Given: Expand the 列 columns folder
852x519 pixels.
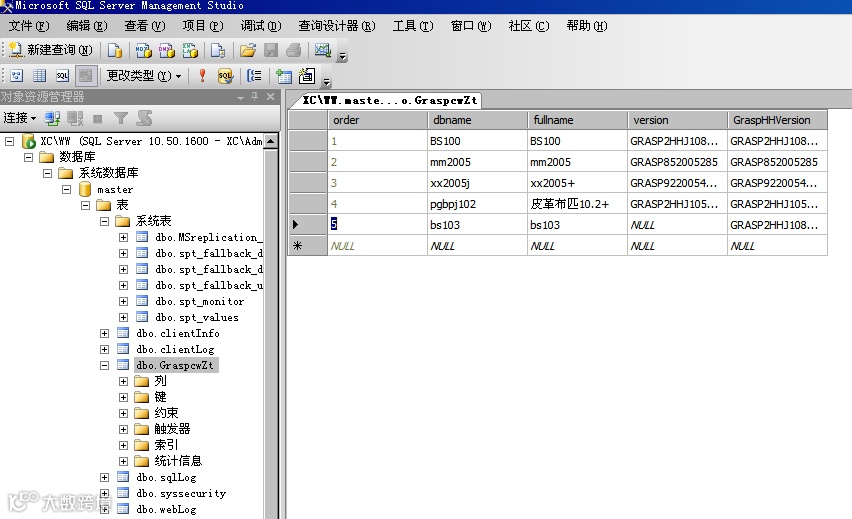Looking at the screenshot, I should pos(123,381).
